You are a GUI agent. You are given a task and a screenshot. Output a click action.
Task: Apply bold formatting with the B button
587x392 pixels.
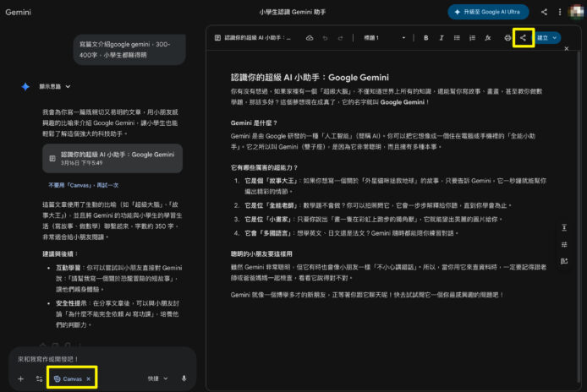click(x=425, y=38)
